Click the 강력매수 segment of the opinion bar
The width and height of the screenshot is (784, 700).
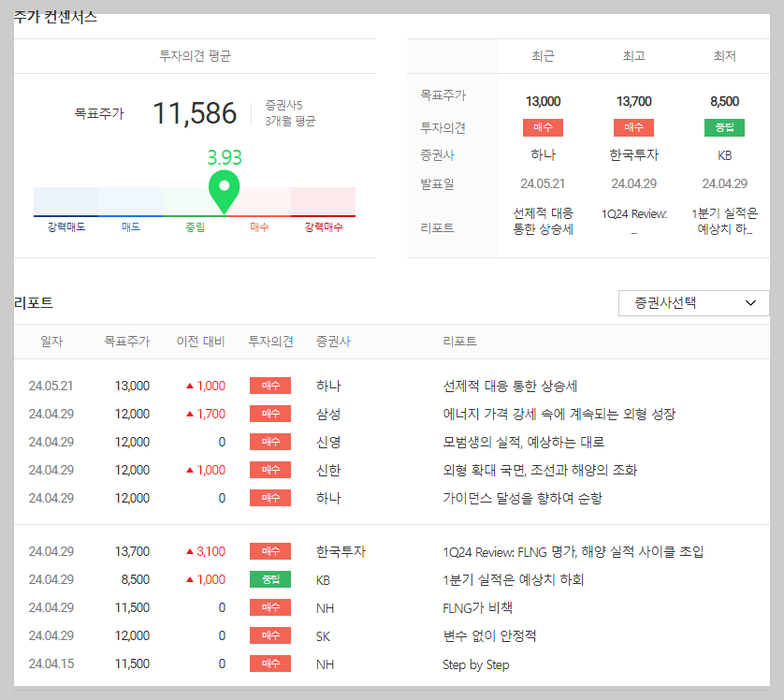pyautogui.click(x=323, y=201)
